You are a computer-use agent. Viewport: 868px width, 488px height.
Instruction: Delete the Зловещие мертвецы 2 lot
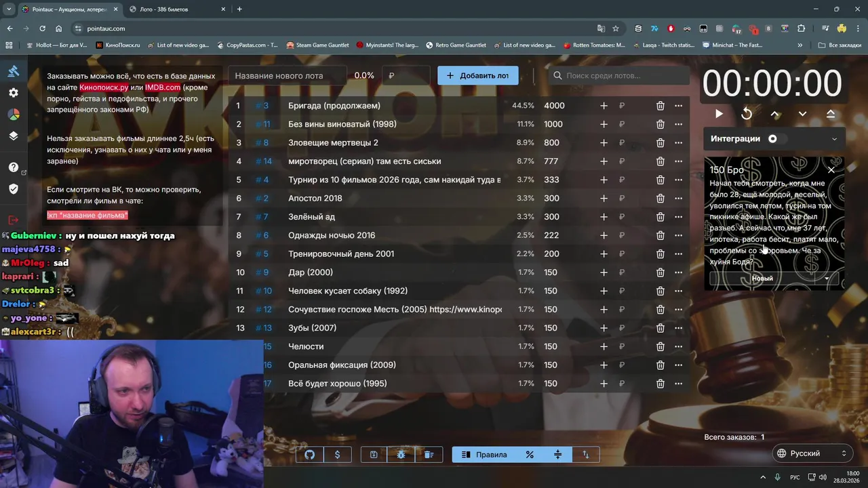click(660, 143)
